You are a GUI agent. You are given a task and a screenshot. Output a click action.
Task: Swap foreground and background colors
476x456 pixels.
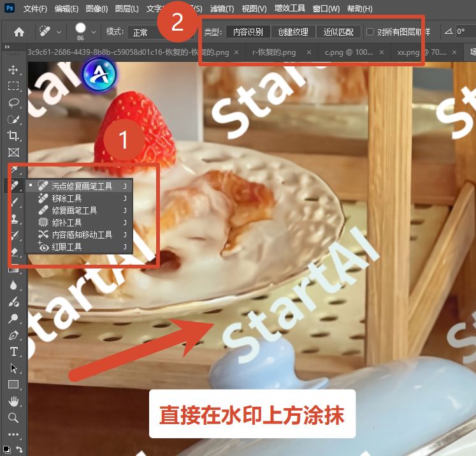point(19,449)
